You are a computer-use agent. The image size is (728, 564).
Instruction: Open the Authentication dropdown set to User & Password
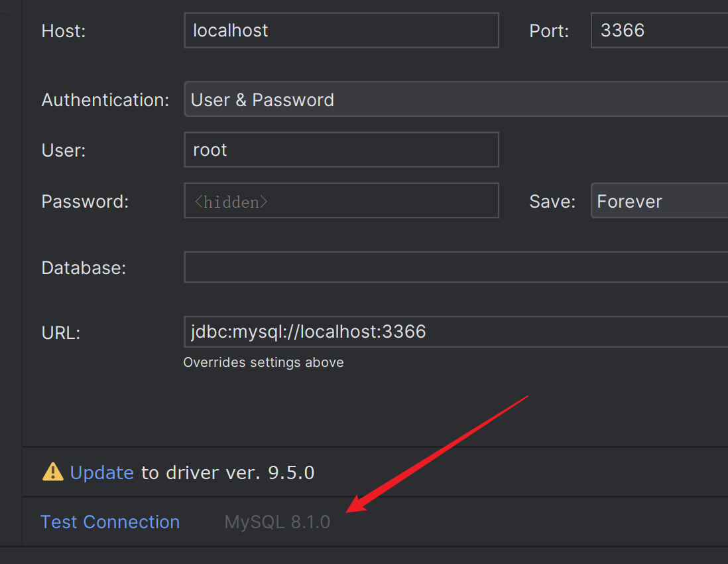coord(456,99)
